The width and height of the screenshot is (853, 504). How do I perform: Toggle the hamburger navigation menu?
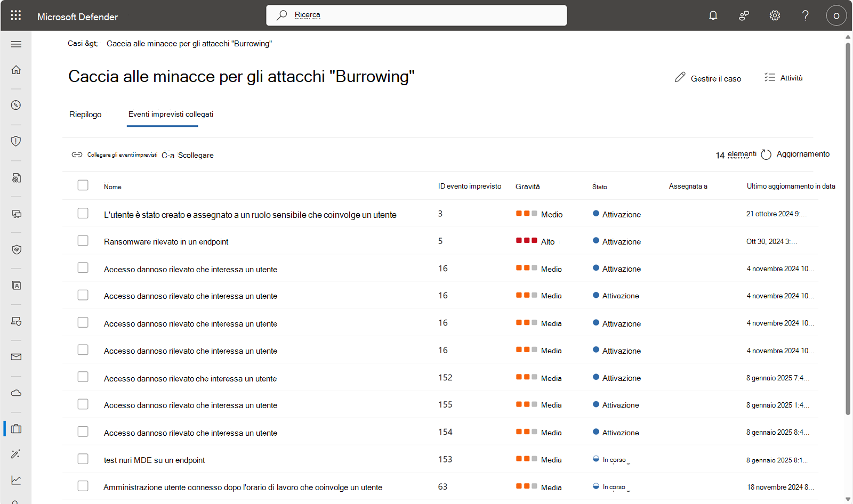pyautogui.click(x=16, y=44)
